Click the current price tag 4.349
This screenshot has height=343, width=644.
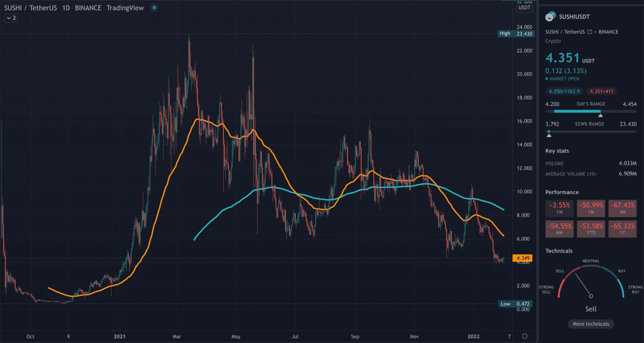click(x=523, y=258)
